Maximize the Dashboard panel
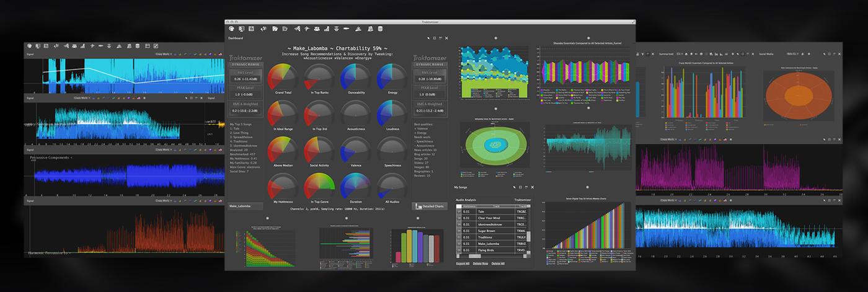The height and width of the screenshot is (292, 868). pos(435,38)
